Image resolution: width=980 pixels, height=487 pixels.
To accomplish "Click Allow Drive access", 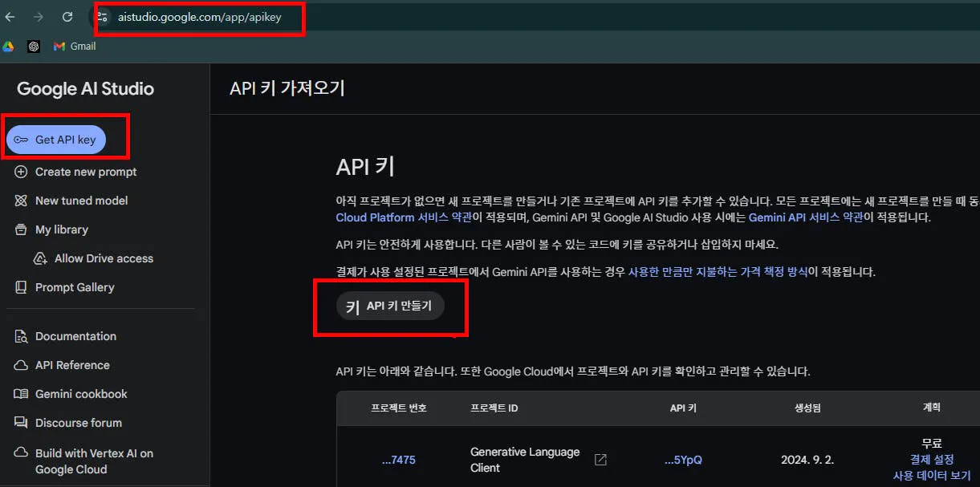I will [96, 258].
